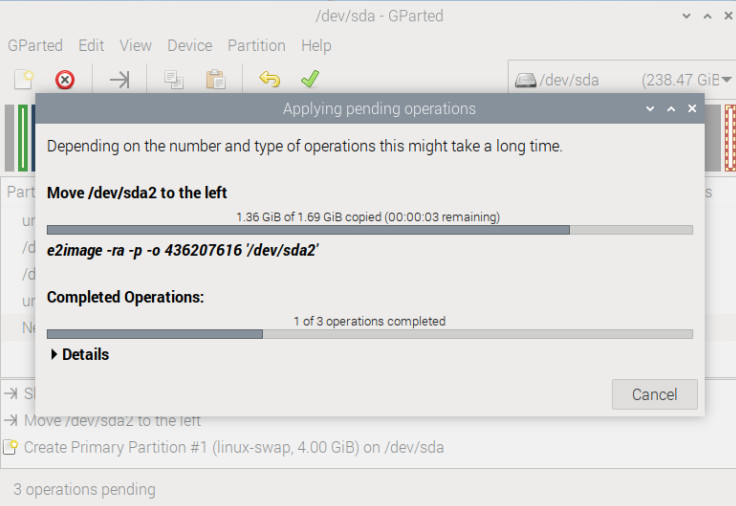
Task: Click the Paste clipboard toolbar icon
Action: point(216,79)
